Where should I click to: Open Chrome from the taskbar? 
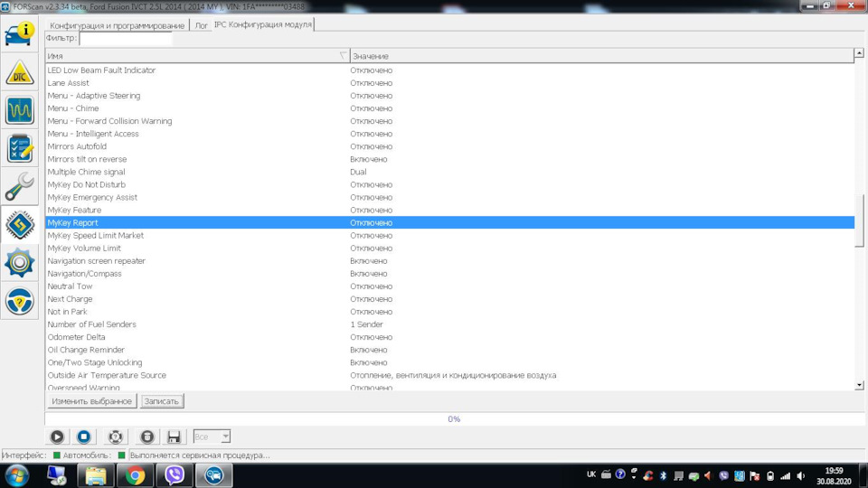[135, 475]
